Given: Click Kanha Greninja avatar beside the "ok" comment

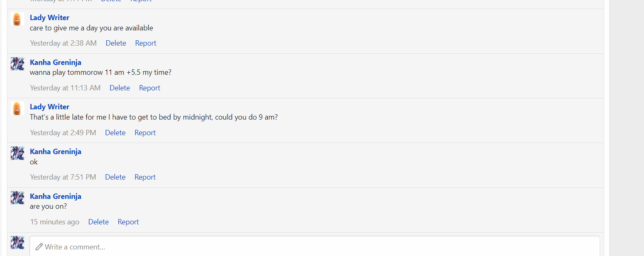Looking at the screenshot, I should tap(17, 153).
